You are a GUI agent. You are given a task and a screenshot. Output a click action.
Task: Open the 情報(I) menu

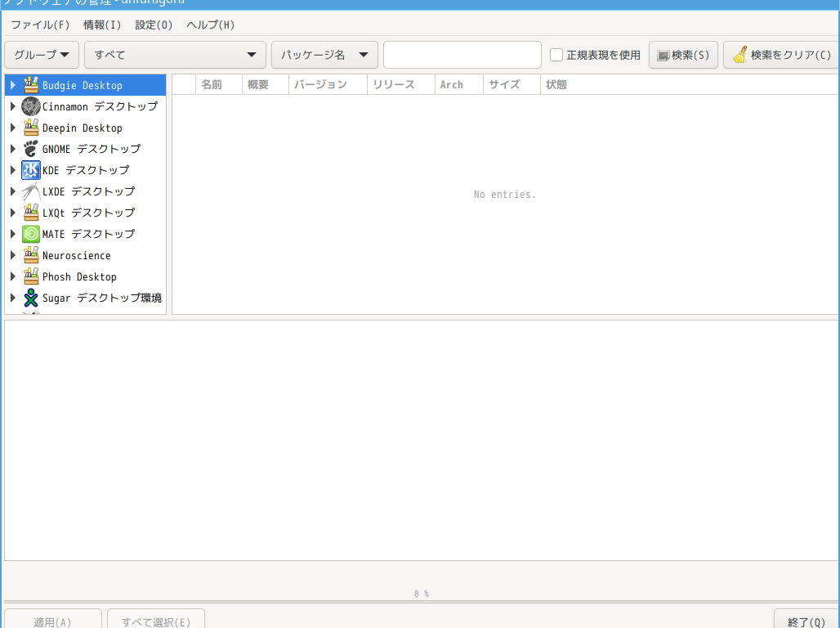tap(102, 25)
